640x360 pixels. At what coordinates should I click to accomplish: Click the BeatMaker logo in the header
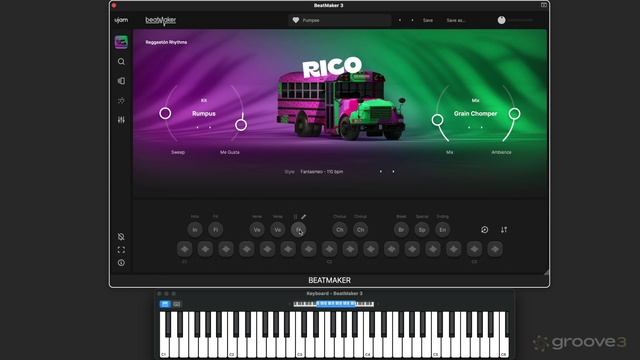[161, 20]
